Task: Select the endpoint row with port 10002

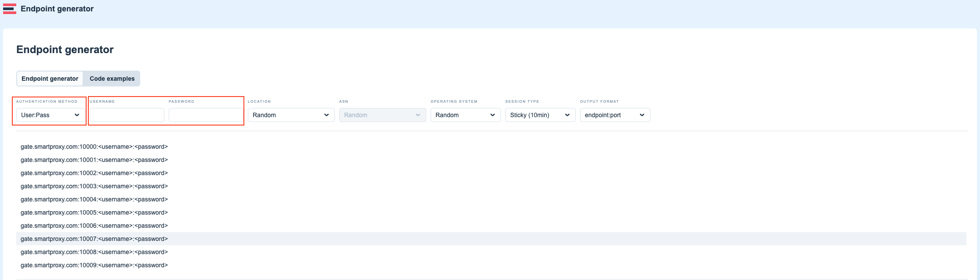Action: pos(491,173)
